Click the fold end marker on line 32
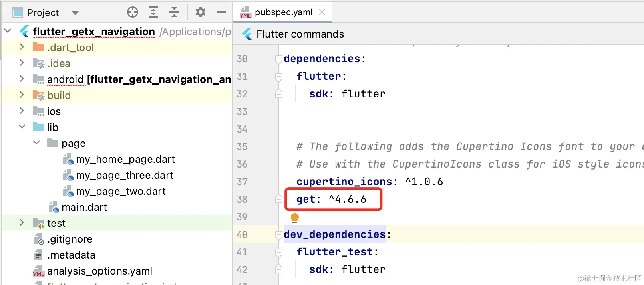The height and width of the screenshot is (285, 644). [279, 94]
